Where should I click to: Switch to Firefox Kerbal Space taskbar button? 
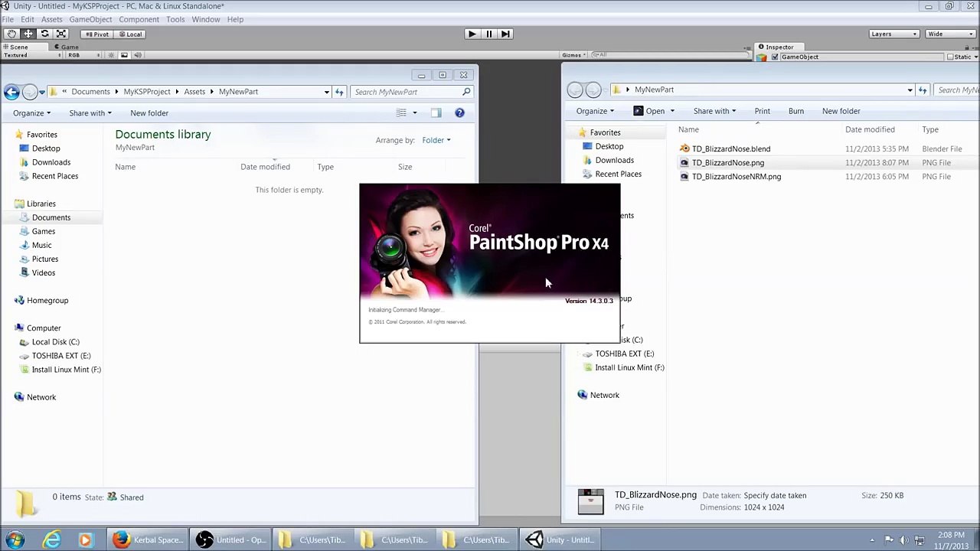click(x=147, y=540)
